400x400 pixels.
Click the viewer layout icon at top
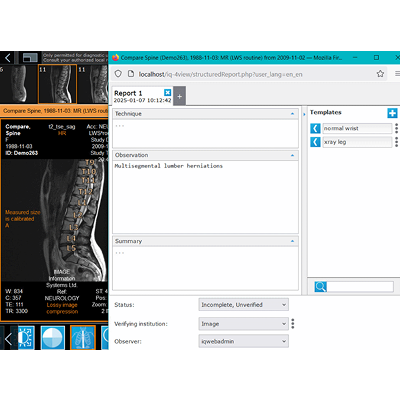[30, 58]
